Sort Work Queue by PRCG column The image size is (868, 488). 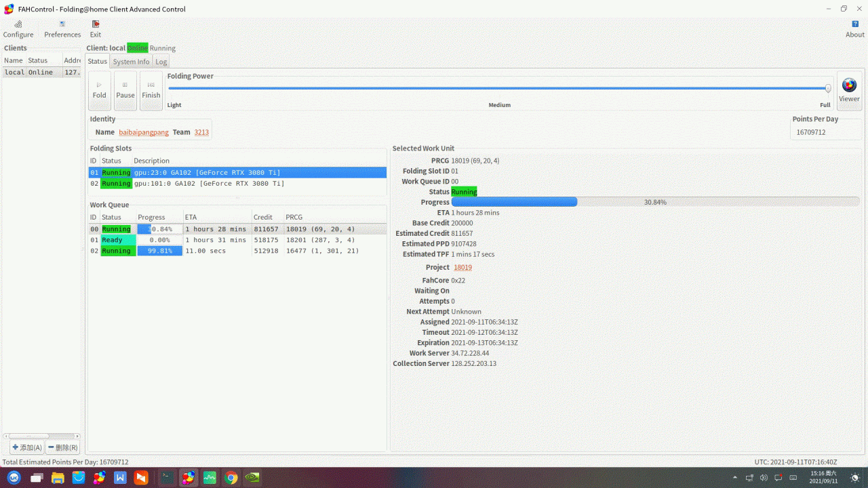click(x=335, y=217)
